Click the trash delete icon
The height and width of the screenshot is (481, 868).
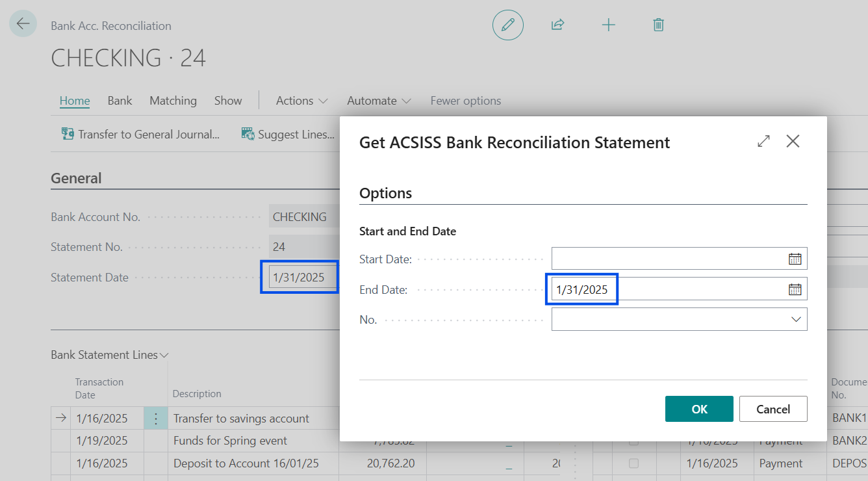[x=658, y=25]
